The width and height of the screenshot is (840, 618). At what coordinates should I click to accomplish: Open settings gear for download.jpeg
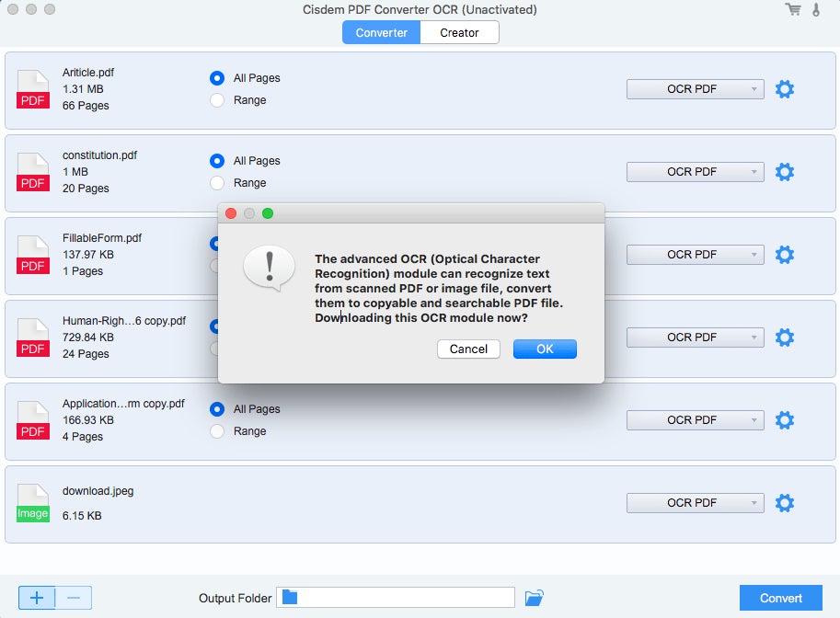[x=784, y=503]
